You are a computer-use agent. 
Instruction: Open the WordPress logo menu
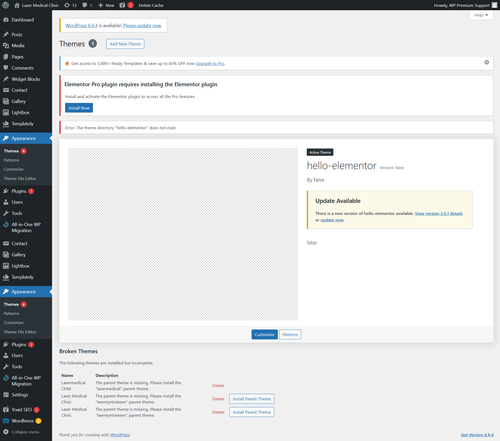point(6,5)
